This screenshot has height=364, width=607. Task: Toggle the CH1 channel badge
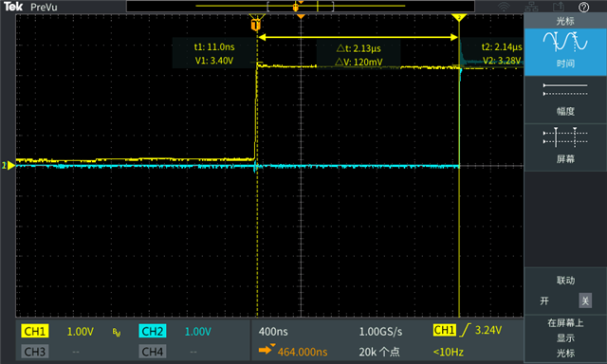click(x=35, y=331)
